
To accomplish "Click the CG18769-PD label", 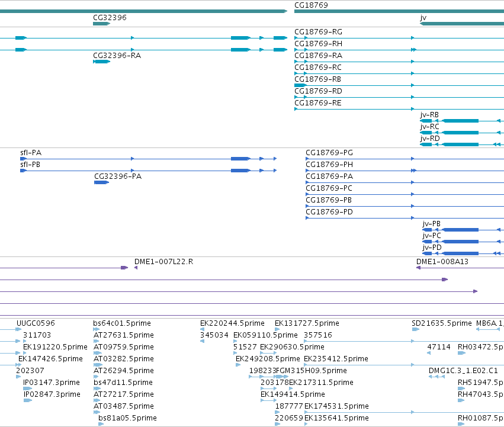I will (x=329, y=212).
